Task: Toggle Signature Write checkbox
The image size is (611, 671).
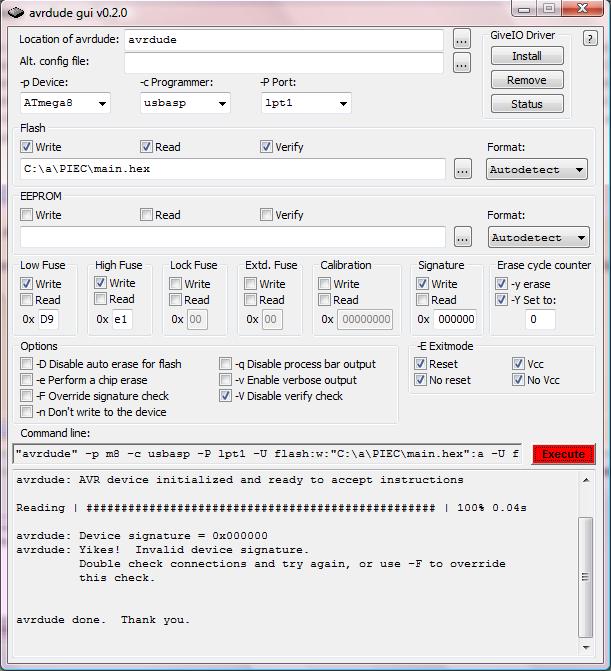Action: click(422, 284)
